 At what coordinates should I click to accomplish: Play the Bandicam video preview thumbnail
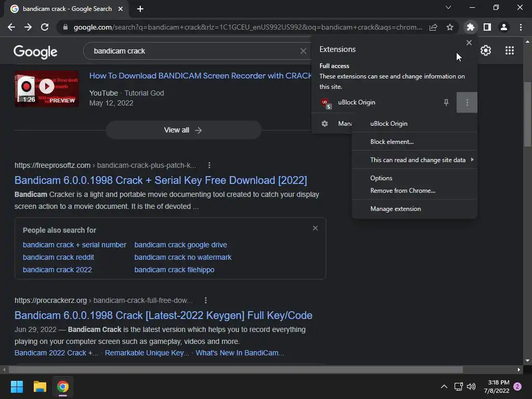pos(47,88)
